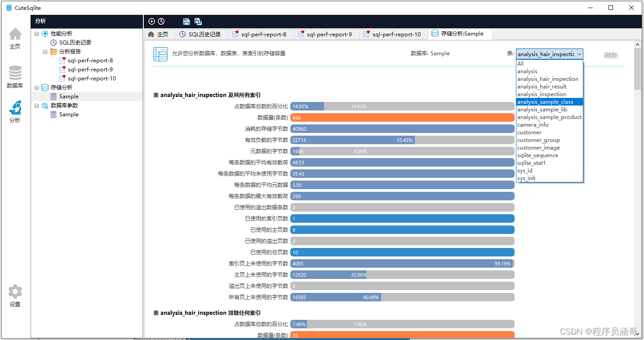
Task: Choose analysis_inspection in dropdown list
Action: point(550,94)
